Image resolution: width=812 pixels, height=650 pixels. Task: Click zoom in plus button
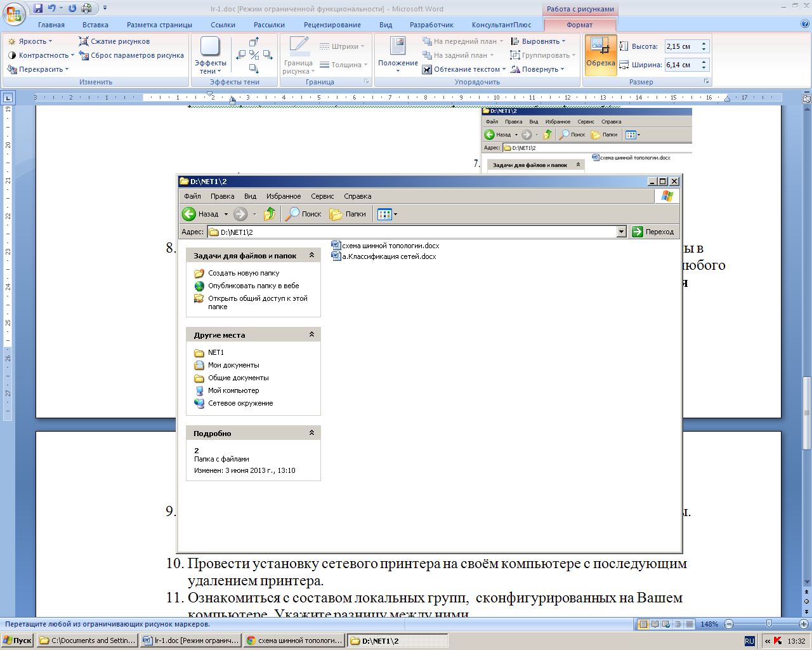[803, 624]
